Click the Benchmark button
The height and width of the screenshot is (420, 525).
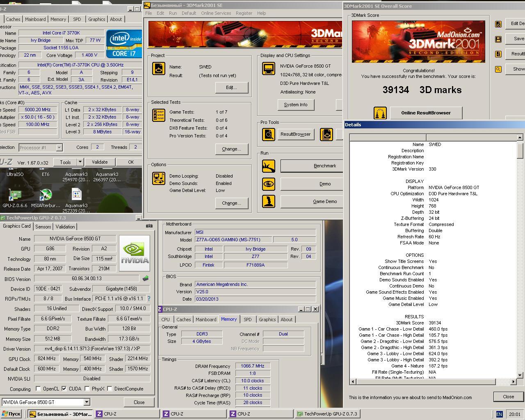tap(313, 166)
